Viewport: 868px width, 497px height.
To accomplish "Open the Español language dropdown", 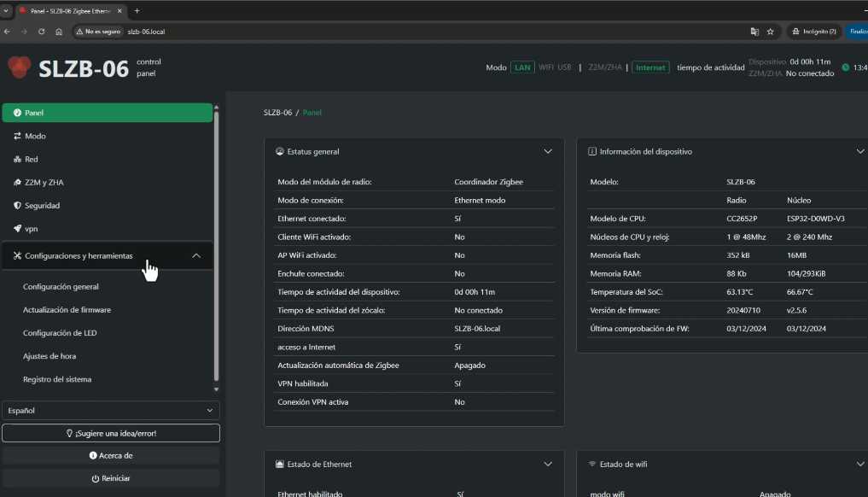I will [x=110, y=411].
